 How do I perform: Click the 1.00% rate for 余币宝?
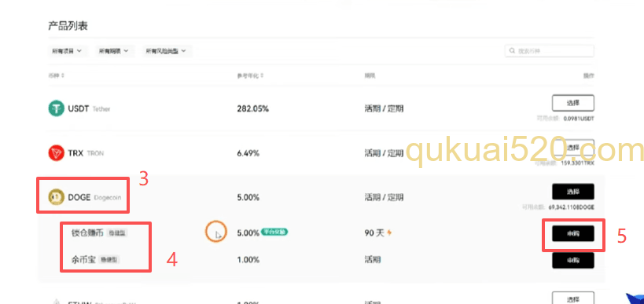(248, 260)
